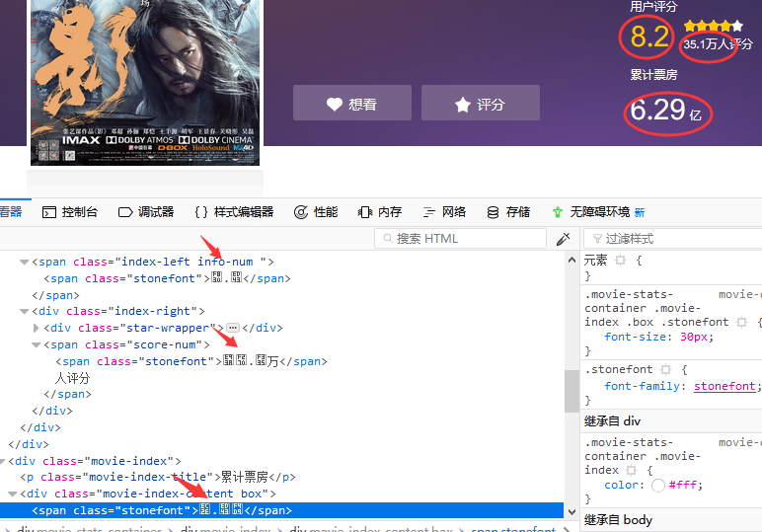762x532 pixels.
Task: Click the markup panel scrollbar thumb
Action: [571, 391]
